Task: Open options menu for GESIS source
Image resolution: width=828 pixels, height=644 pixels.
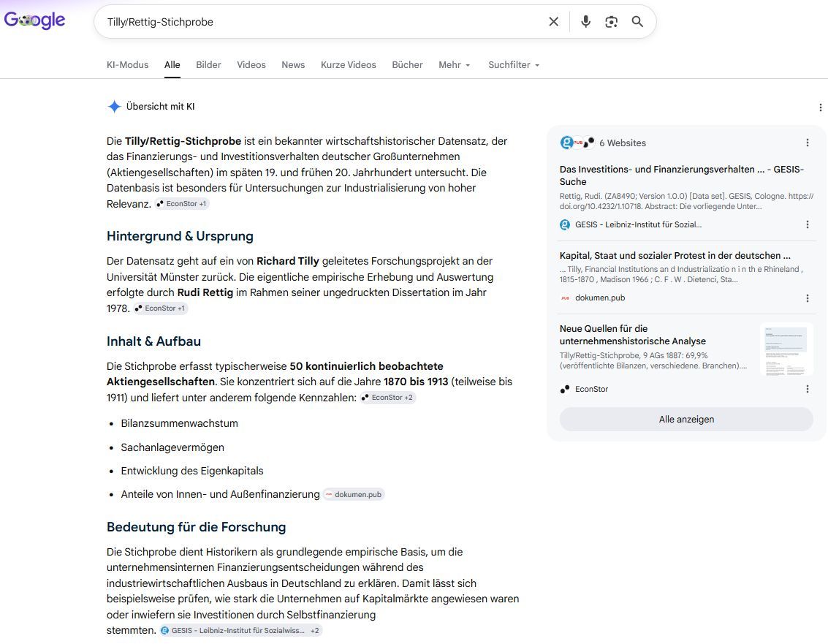Action: click(x=808, y=224)
